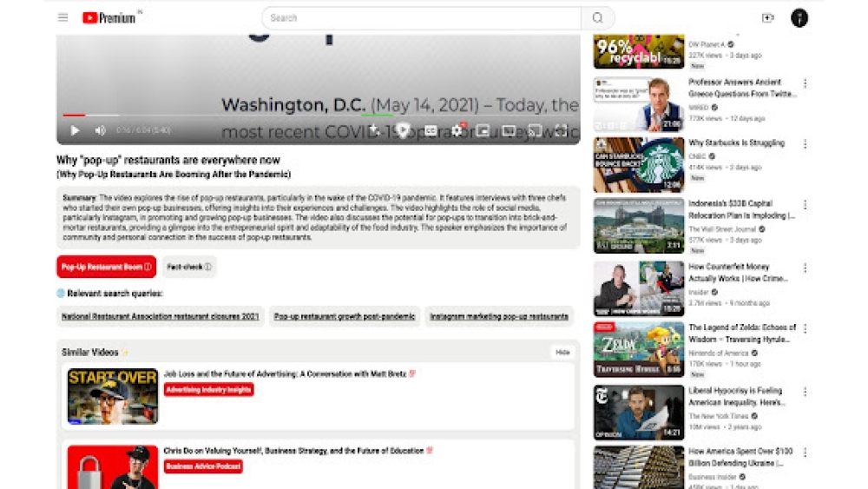This screenshot has height=489, width=868.
Task: Hide the Similar Videos section
Action: [562, 353]
